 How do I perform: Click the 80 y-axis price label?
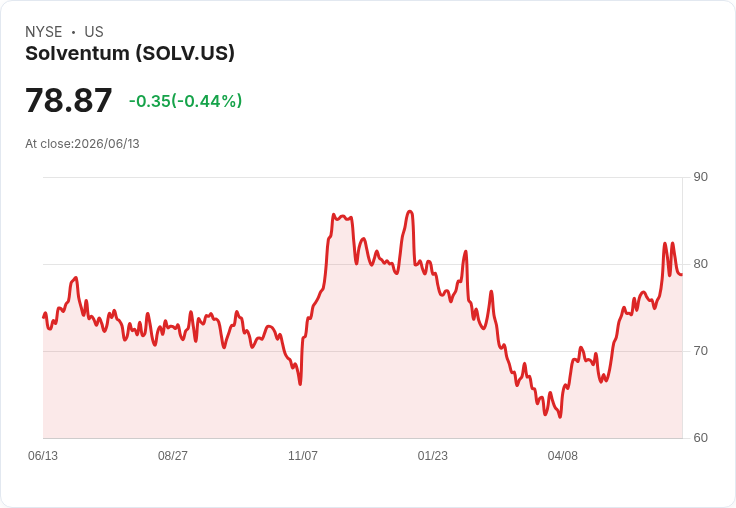700,264
